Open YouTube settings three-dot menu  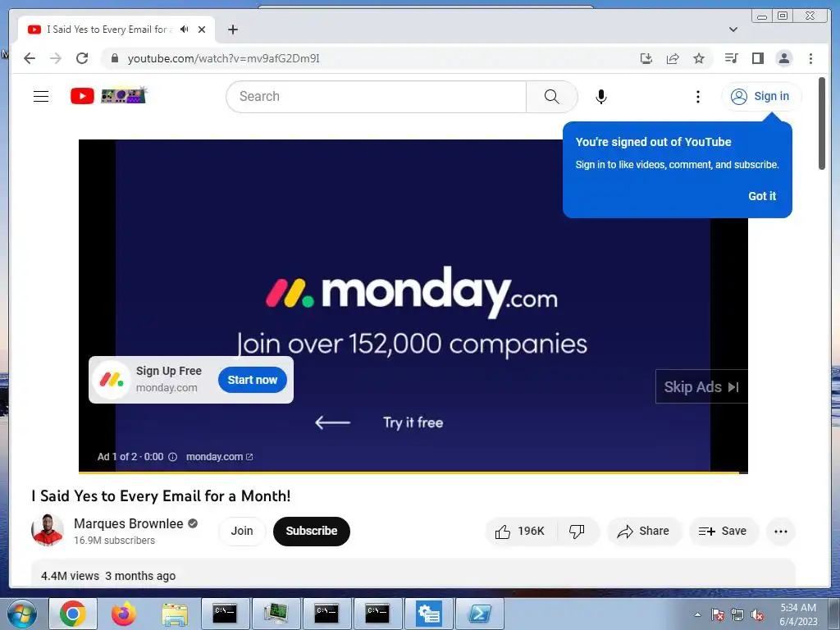pos(697,97)
